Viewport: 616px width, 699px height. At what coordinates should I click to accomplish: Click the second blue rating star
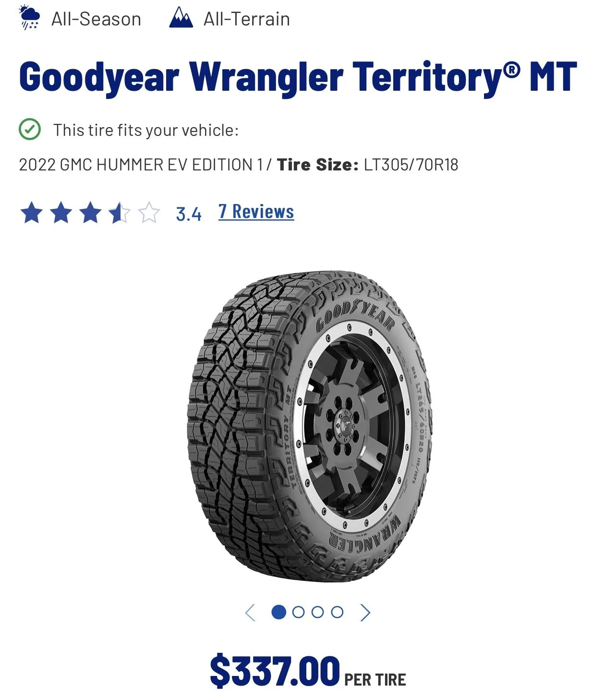[61, 213]
